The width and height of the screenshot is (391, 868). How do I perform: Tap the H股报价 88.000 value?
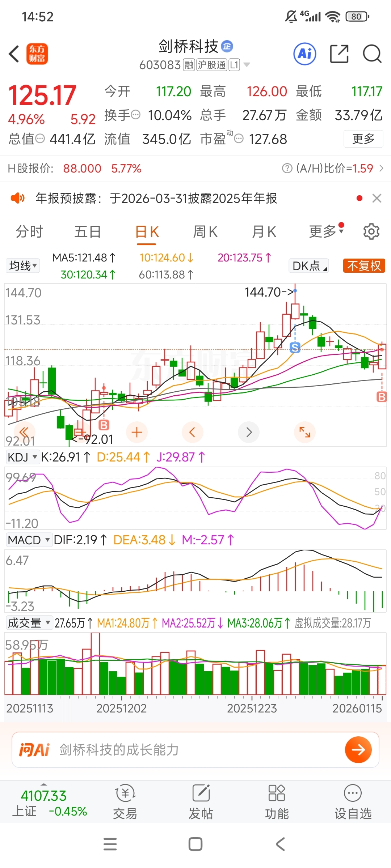82,169
